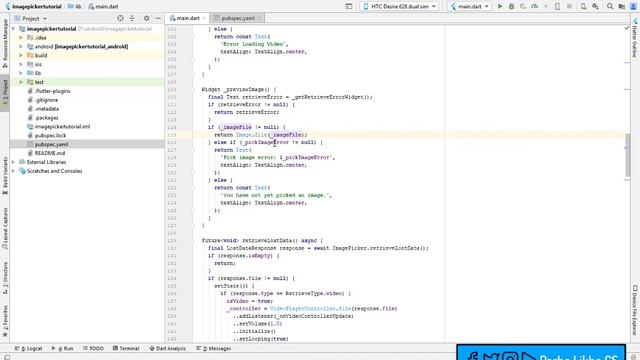This screenshot has width=640, height=360.
Task: Expand the build folder
Action: [x=21, y=56]
